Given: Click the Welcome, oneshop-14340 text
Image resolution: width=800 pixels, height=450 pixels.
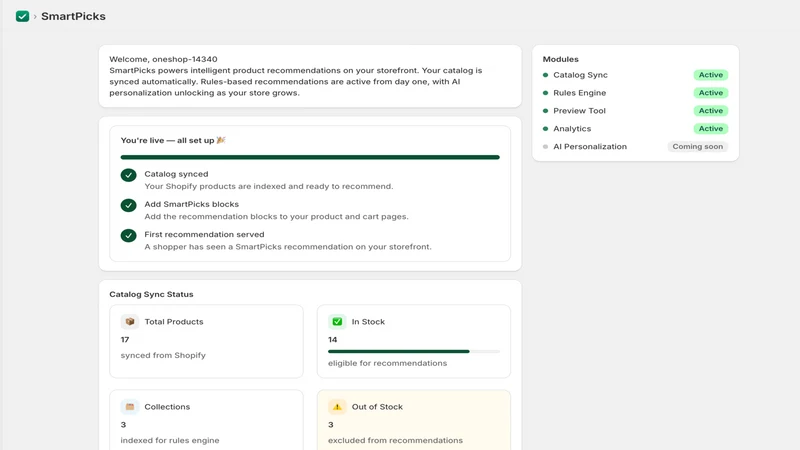Looking at the screenshot, I should click(x=163, y=59).
